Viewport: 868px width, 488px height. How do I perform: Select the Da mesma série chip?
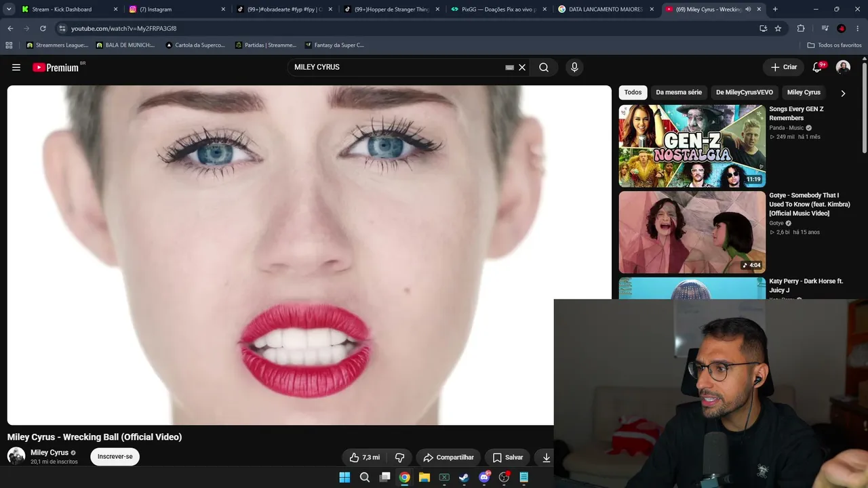point(679,92)
